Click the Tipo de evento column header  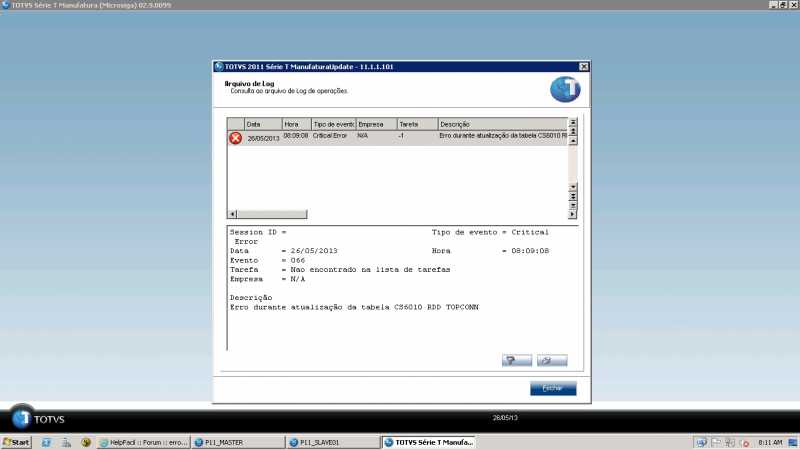coord(334,124)
